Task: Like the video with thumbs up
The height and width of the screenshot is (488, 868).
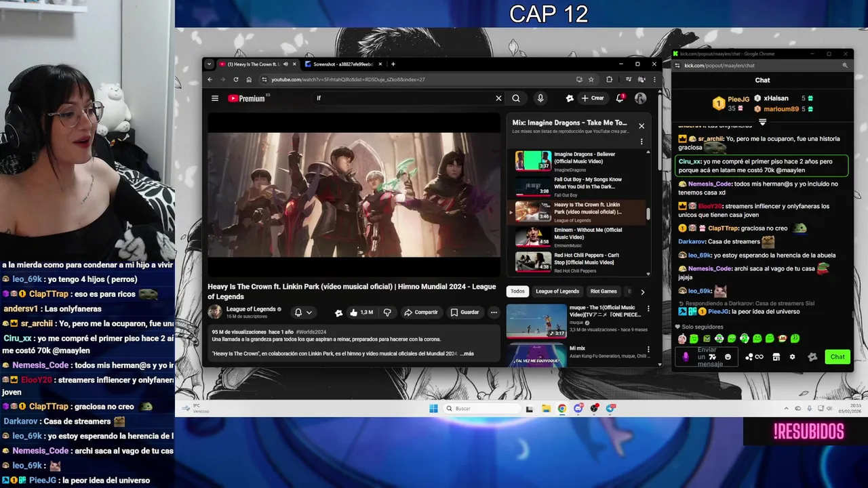Action: (x=361, y=312)
